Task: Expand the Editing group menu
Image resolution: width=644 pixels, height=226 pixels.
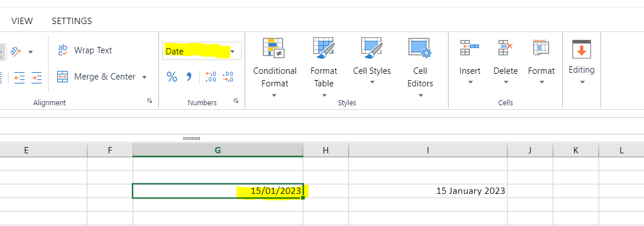Action: point(582,62)
